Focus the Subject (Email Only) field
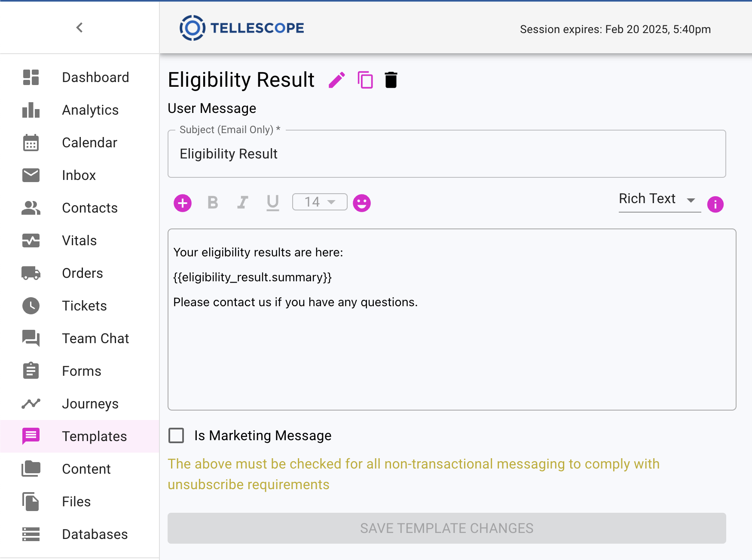 [447, 154]
